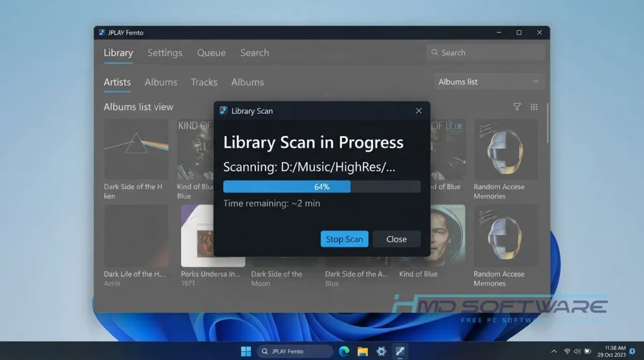The height and width of the screenshot is (360, 644).
Task: Open top-row Random Accese Memories cover
Action: 506,149
